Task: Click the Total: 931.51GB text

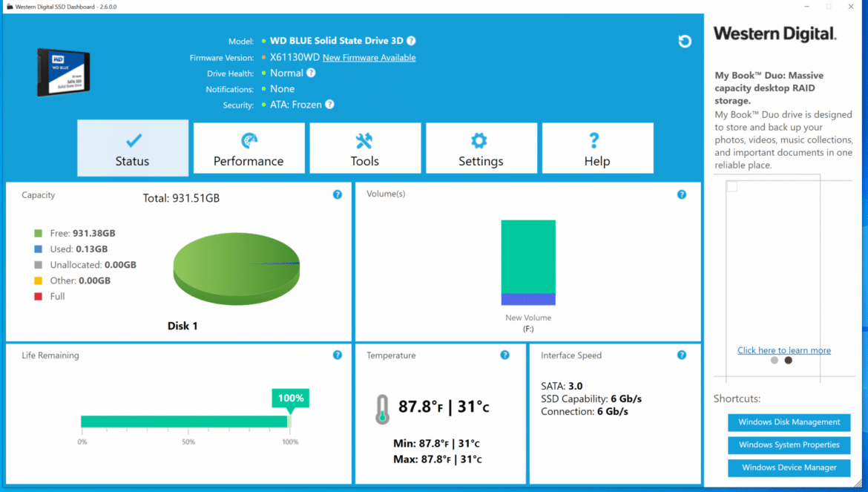Action: pyautogui.click(x=181, y=198)
